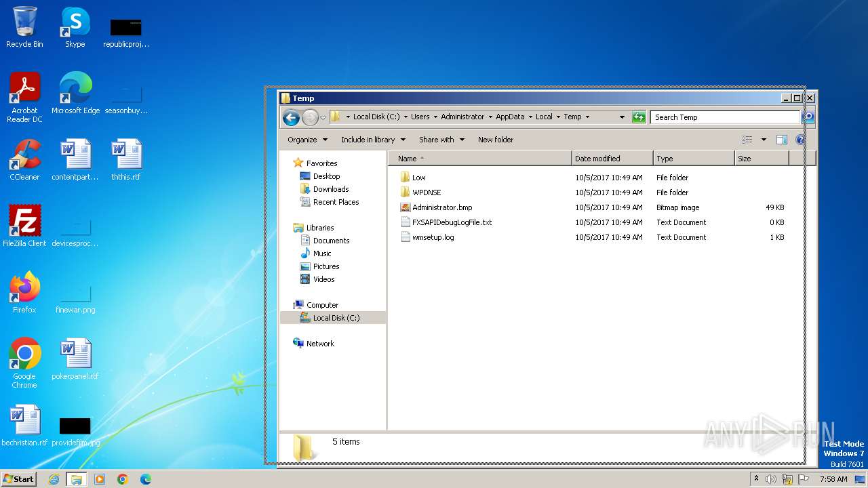Click the Google Chrome desktop icon

click(x=24, y=363)
